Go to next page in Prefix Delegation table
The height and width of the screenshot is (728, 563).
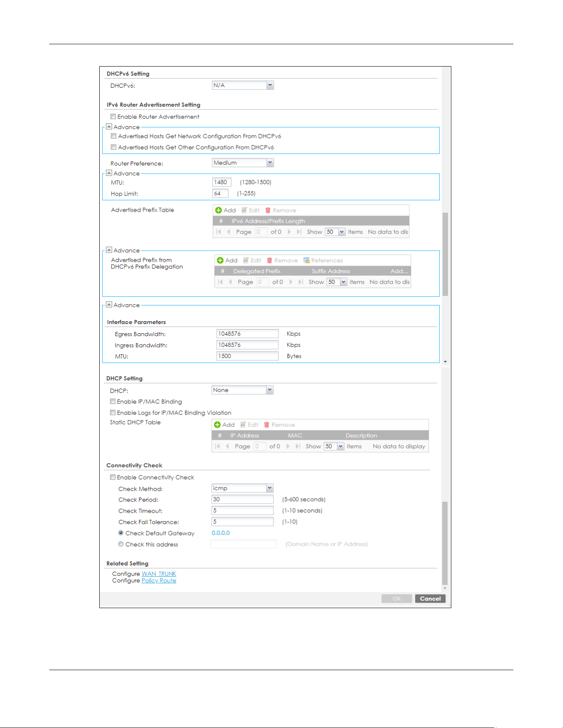[291, 282]
